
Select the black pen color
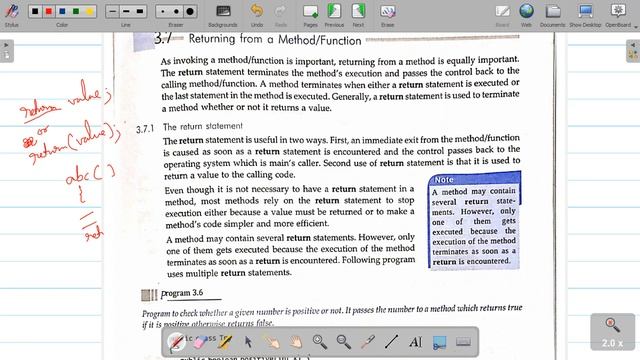35,11
